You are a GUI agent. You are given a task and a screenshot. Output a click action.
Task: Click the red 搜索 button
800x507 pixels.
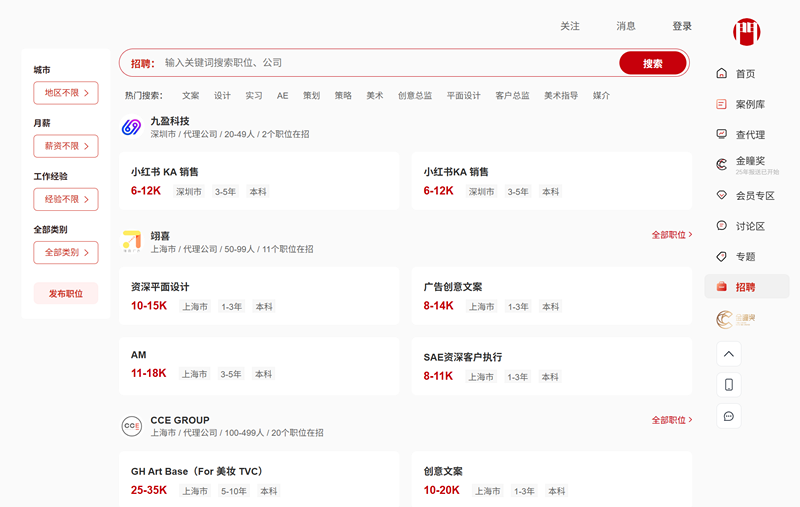click(653, 63)
